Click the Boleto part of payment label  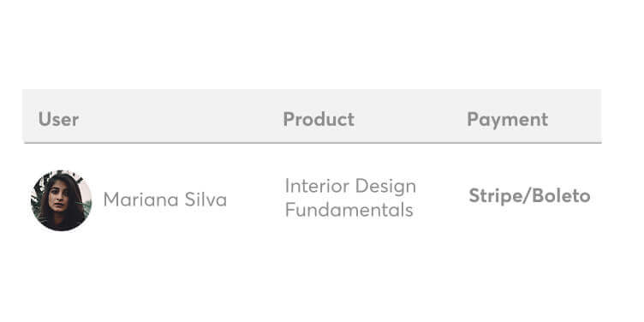tap(562, 196)
